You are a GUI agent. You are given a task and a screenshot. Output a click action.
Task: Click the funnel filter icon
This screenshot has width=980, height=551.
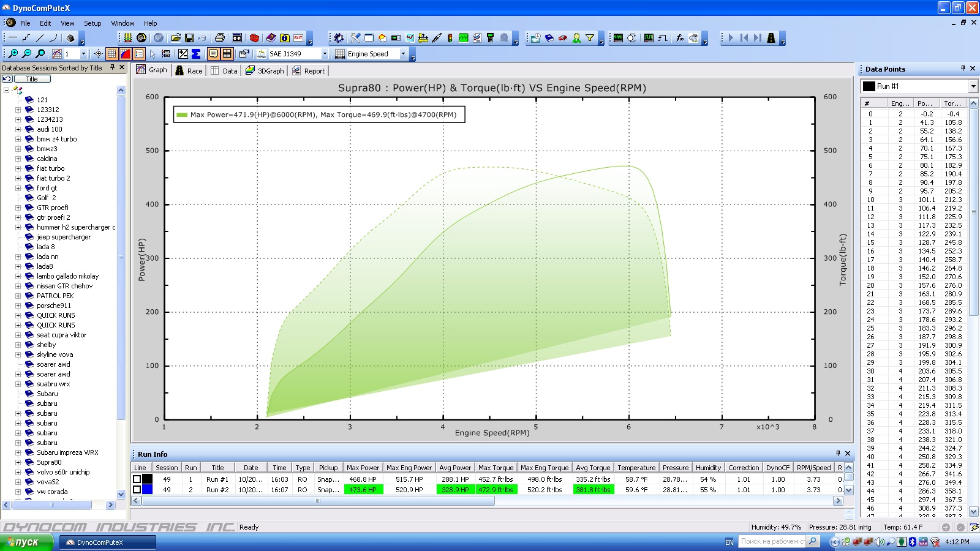click(590, 38)
